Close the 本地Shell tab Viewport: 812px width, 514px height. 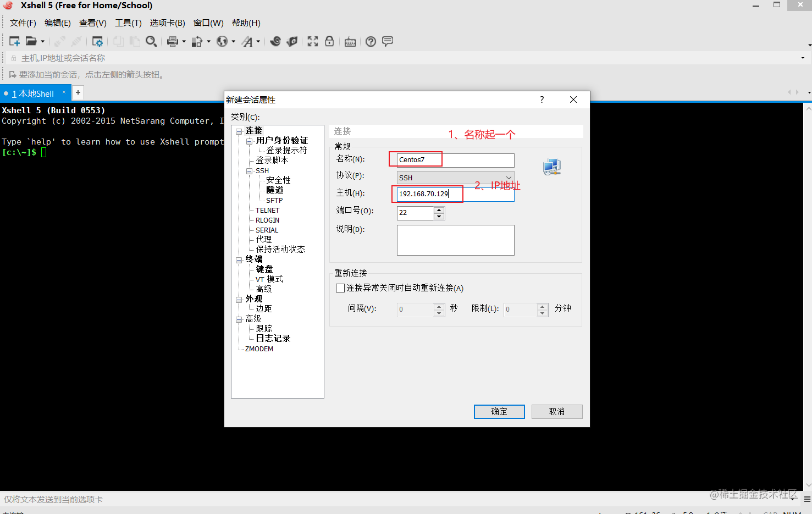coord(64,92)
